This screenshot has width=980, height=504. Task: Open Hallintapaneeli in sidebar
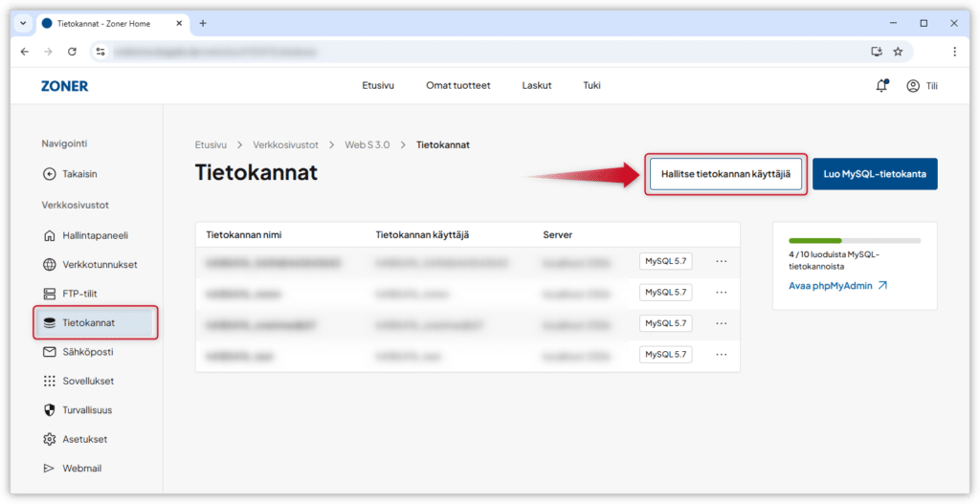pos(94,235)
